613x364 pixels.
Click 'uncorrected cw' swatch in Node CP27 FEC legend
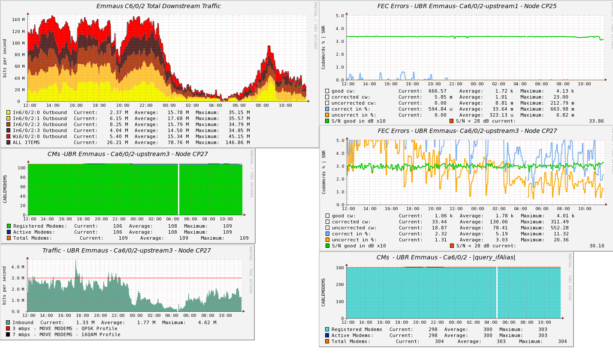pyautogui.click(x=327, y=228)
